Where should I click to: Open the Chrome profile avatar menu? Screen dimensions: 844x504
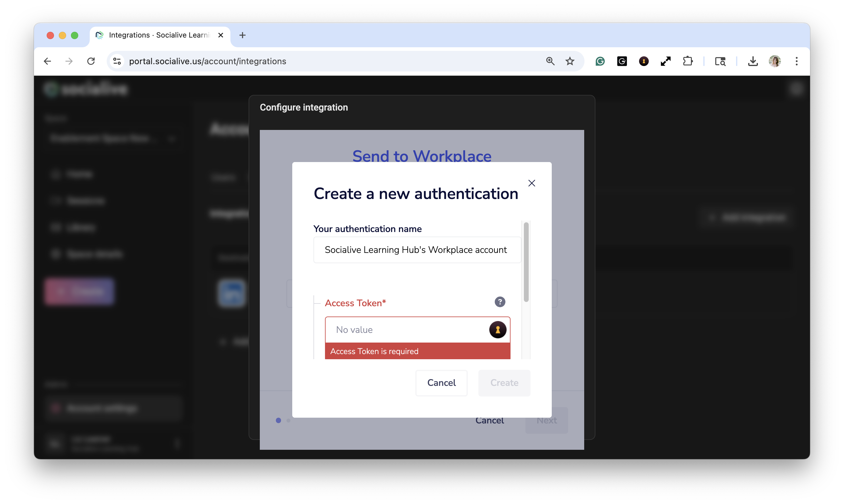[x=775, y=61]
